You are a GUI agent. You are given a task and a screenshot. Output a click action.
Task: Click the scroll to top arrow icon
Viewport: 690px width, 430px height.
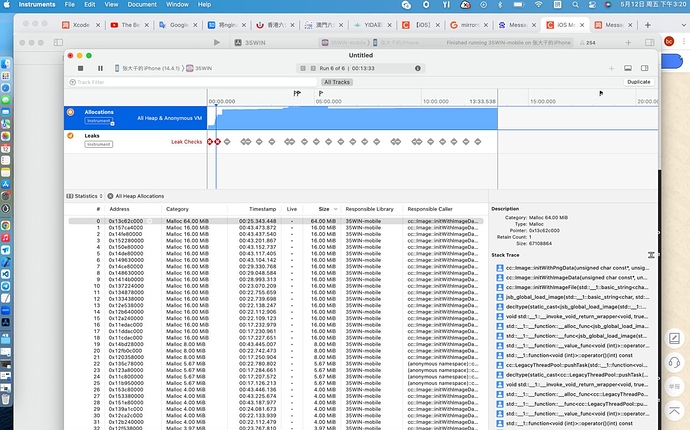pos(674,412)
